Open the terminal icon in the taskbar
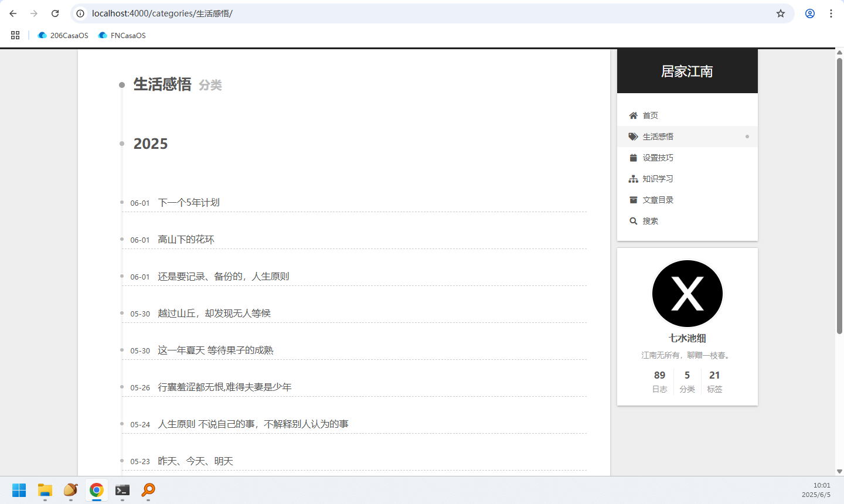This screenshot has width=844, height=504. 122,490
